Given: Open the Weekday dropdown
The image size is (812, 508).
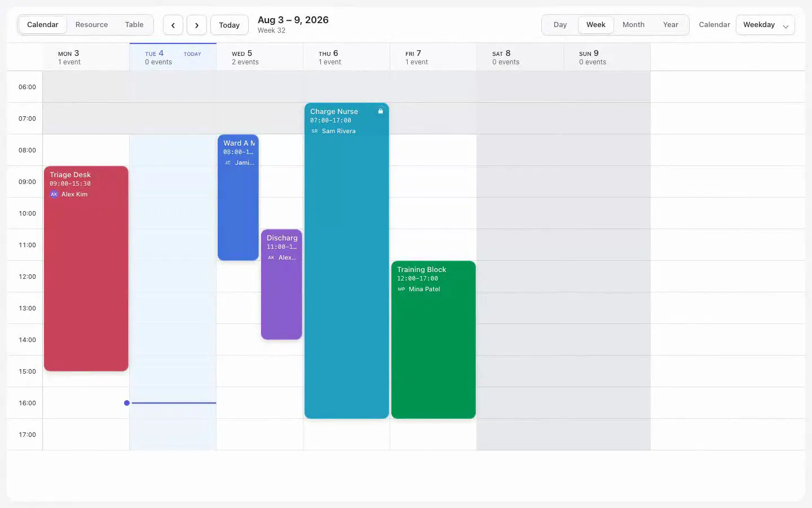Looking at the screenshot, I should click(765, 25).
